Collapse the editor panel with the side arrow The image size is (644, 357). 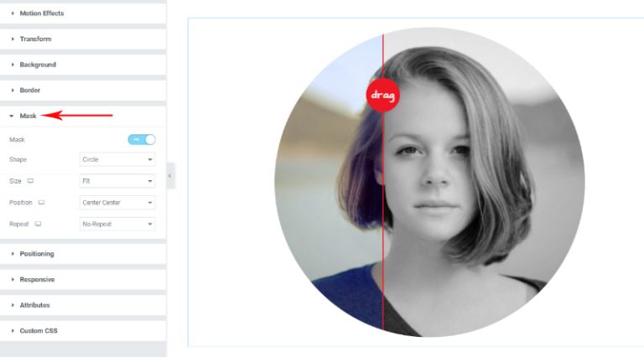[x=170, y=176]
